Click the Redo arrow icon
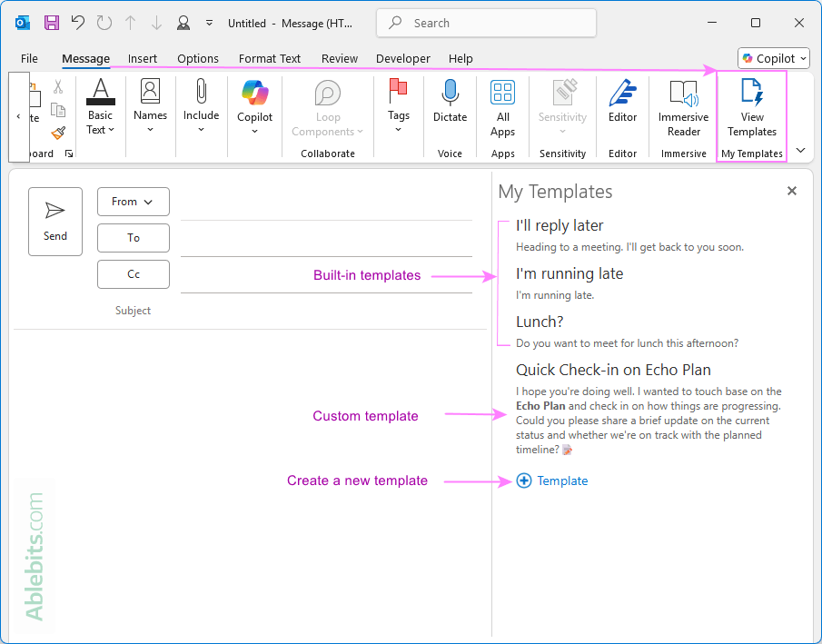This screenshot has height=644, width=822. point(104,23)
